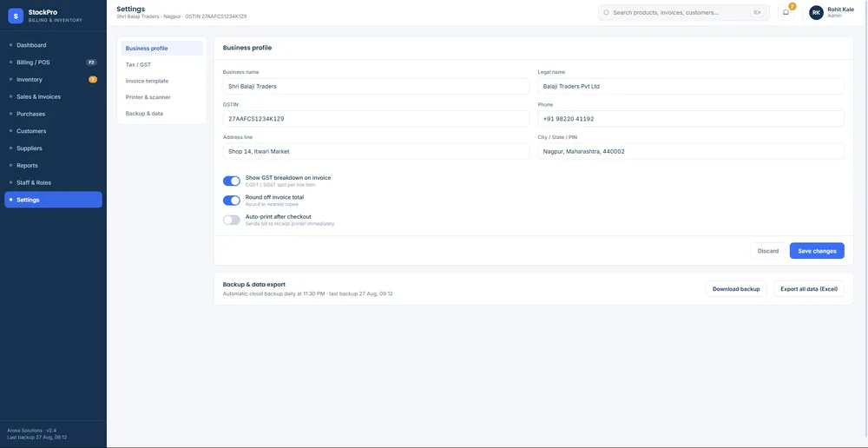Image resolution: width=868 pixels, height=448 pixels.
Task: Click Download backup button
Action: point(736,288)
